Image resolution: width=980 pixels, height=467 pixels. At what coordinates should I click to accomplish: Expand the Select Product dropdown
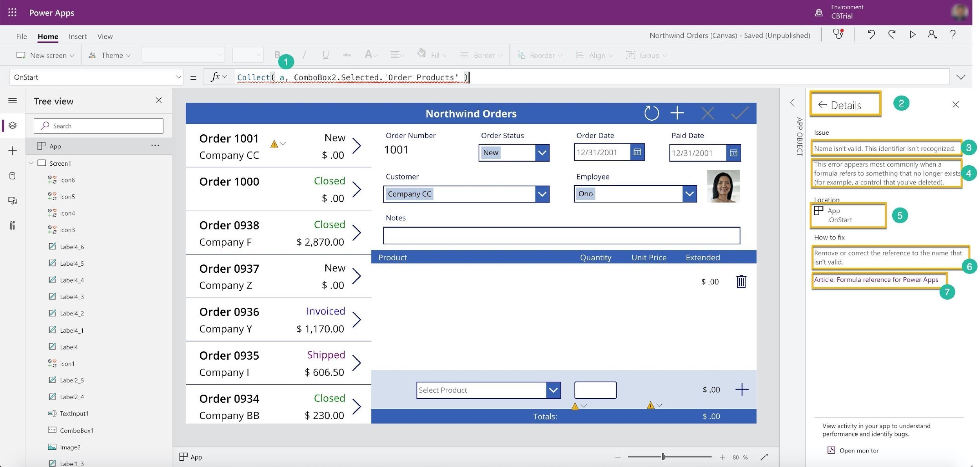tap(552, 389)
